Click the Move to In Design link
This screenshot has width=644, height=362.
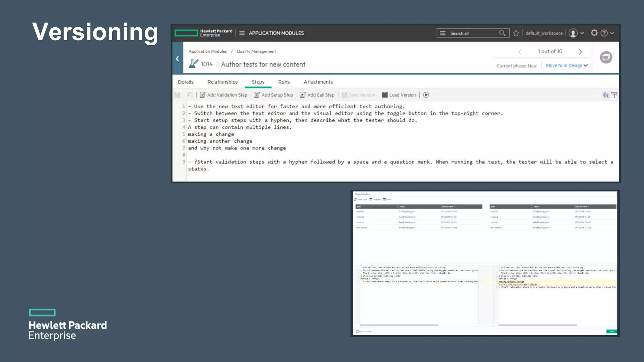[x=564, y=65]
